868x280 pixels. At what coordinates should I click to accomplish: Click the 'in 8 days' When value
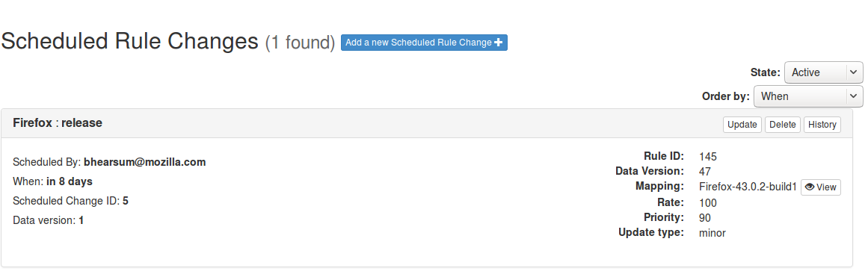[x=70, y=181]
